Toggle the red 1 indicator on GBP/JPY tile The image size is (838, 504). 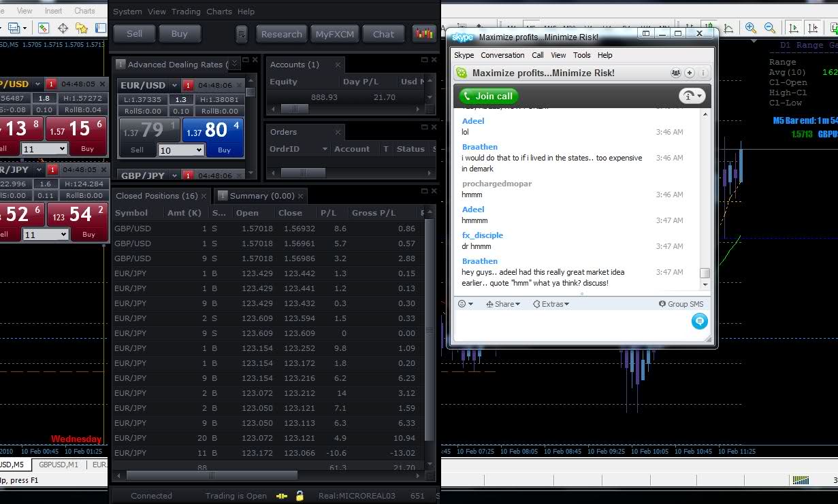point(189,175)
